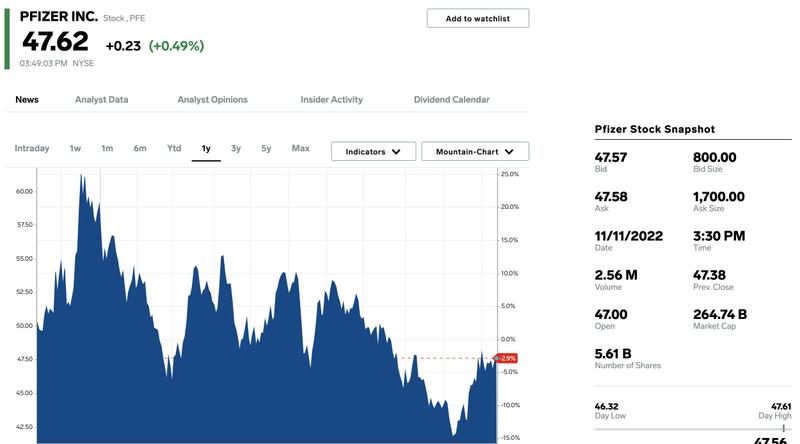
Task: Click the 47.62 current price
Action: (x=55, y=41)
